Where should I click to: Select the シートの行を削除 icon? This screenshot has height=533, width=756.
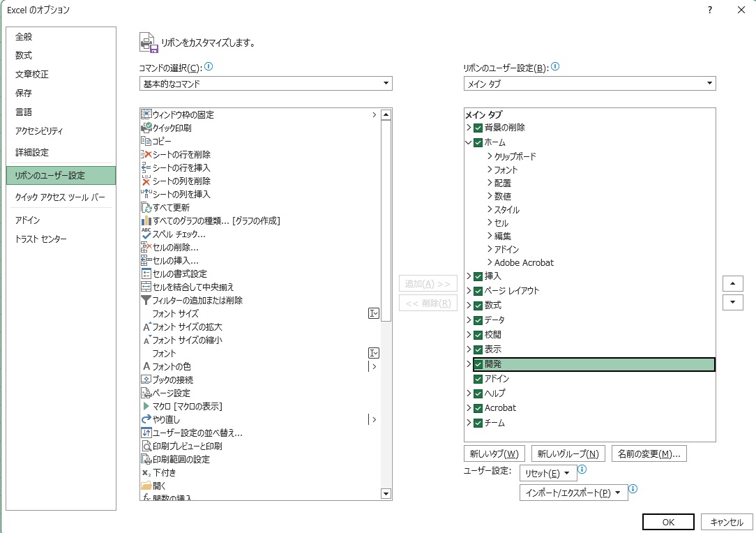click(146, 154)
